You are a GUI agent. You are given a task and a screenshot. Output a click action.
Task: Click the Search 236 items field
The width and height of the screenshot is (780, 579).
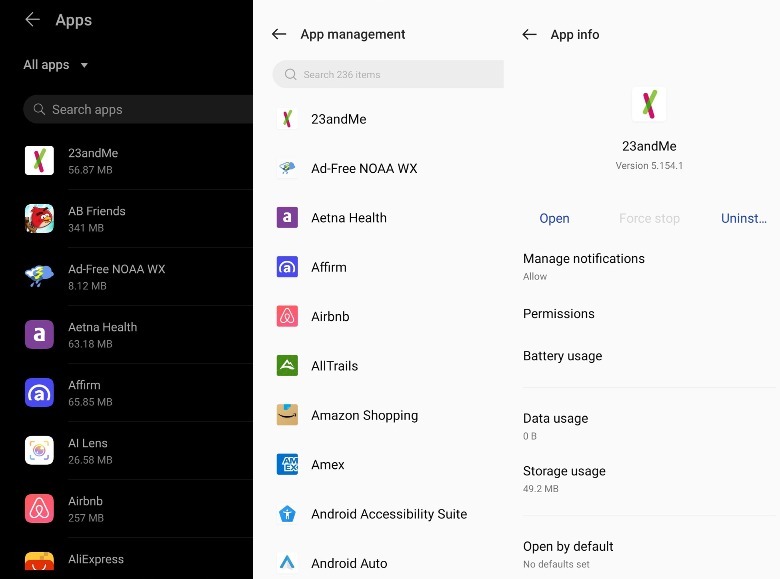(x=388, y=74)
